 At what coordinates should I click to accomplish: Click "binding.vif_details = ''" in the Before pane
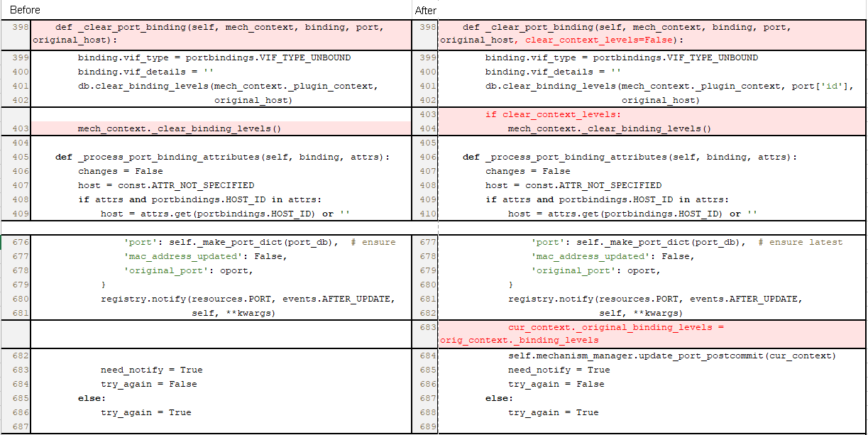(x=146, y=72)
